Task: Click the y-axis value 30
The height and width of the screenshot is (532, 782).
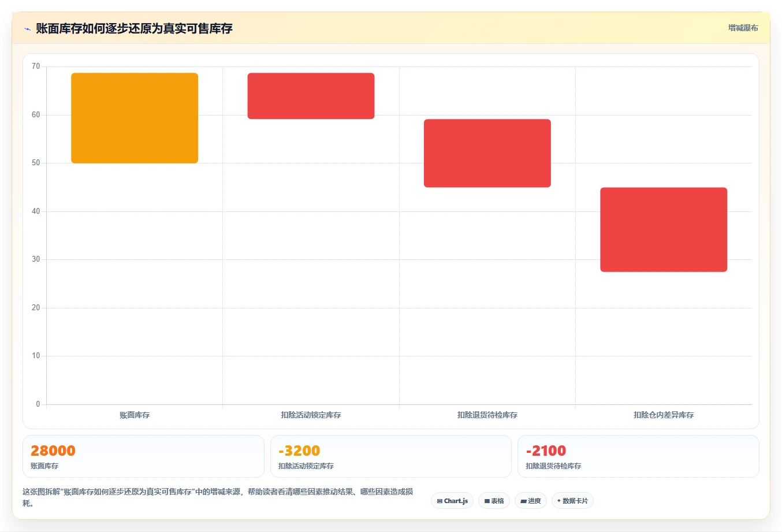Action: click(36, 259)
